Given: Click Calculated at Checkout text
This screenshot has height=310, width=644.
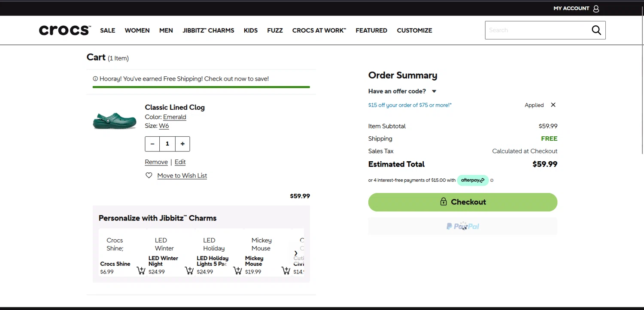Looking at the screenshot, I should pos(525,151).
